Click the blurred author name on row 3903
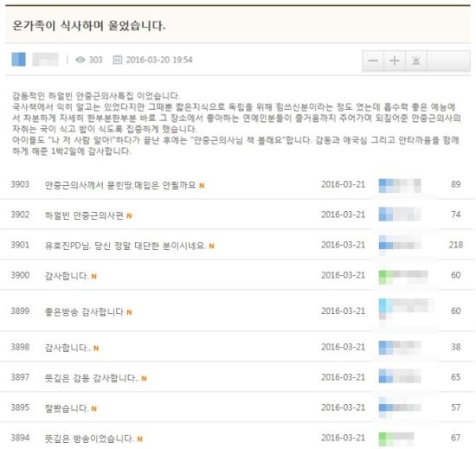The width and height of the screenshot is (476, 449). coord(407,186)
